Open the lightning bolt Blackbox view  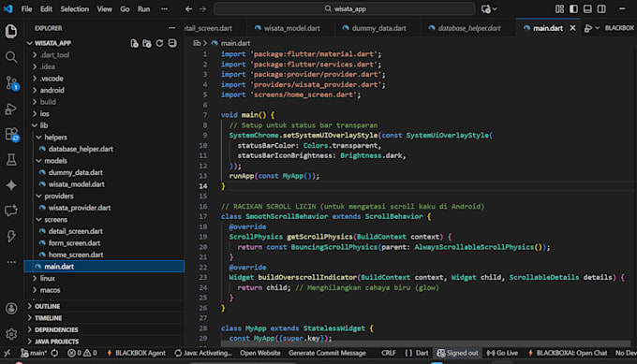[x=11, y=236]
